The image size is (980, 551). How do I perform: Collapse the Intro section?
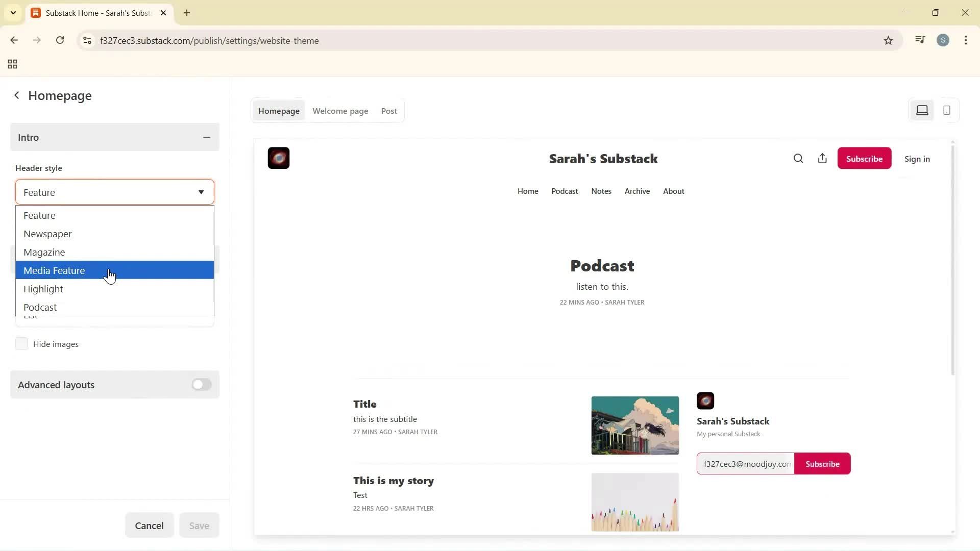pos(206,137)
